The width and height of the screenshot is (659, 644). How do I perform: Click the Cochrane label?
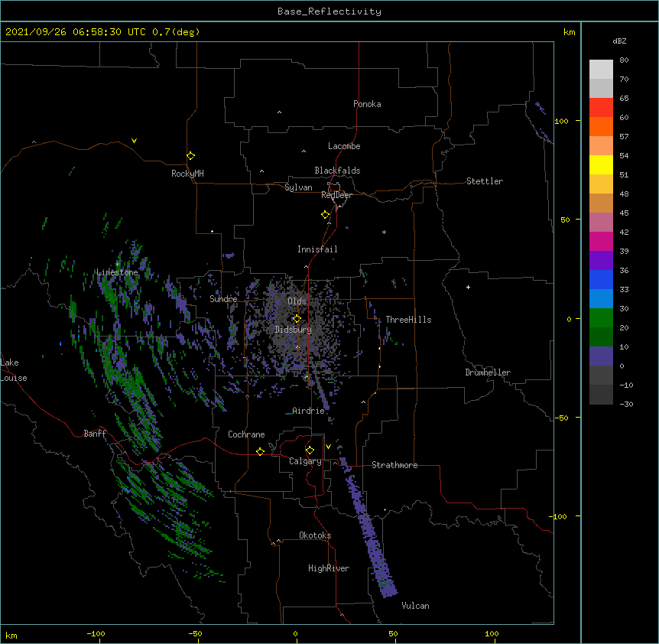coord(246,434)
